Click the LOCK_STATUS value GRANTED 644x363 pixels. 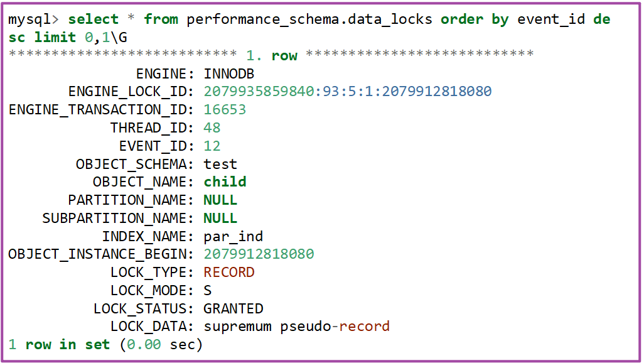(x=233, y=309)
